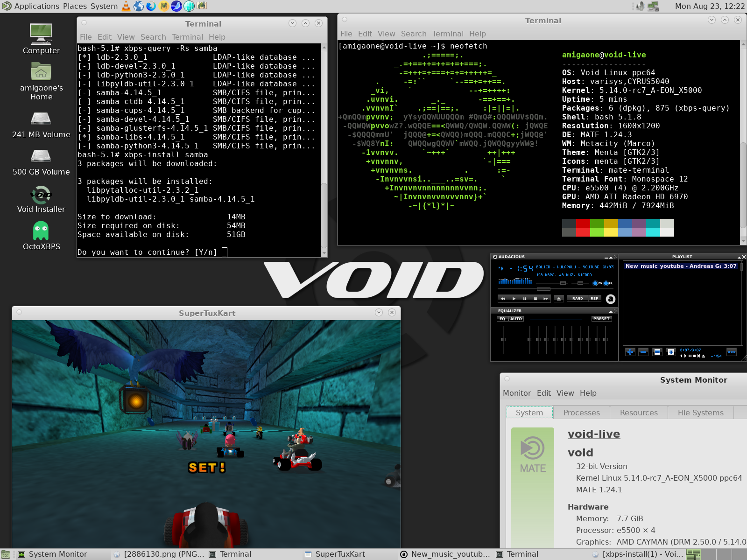The width and height of the screenshot is (747, 560).
Task: Click the neofetch Terminal vertical scrollbar
Action: 743,142
